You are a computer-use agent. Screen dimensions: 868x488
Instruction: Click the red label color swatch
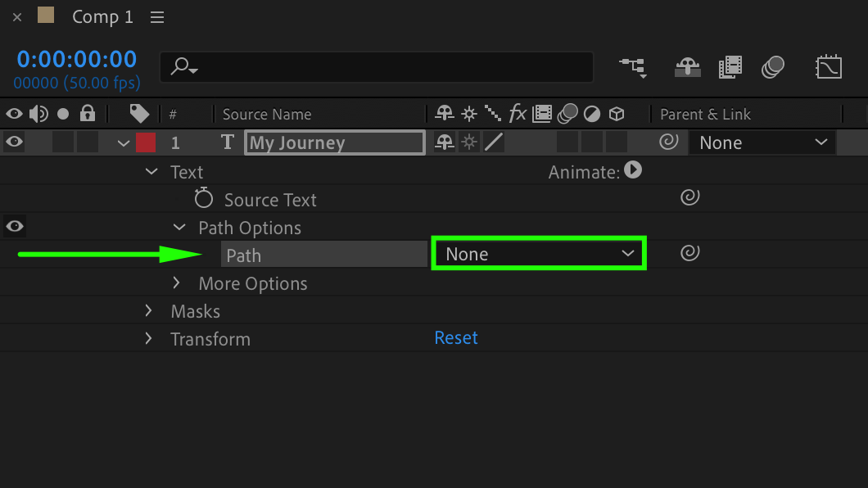pyautogui.click(x=146, y=142)
